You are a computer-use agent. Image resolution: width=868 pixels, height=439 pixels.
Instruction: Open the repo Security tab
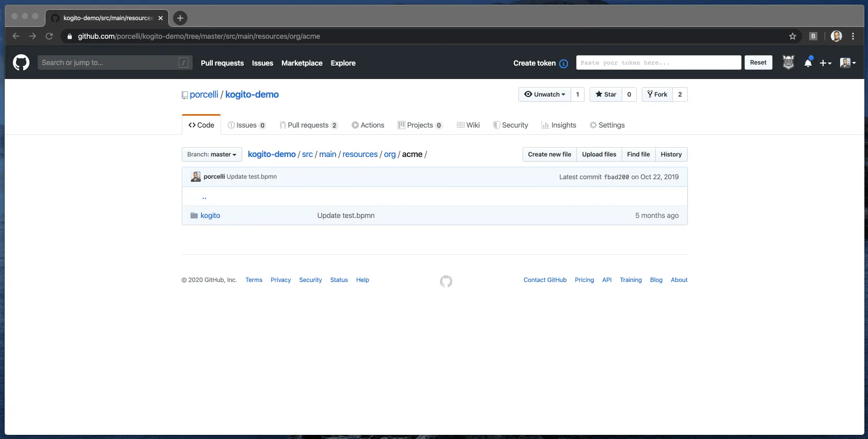(511, 125)
